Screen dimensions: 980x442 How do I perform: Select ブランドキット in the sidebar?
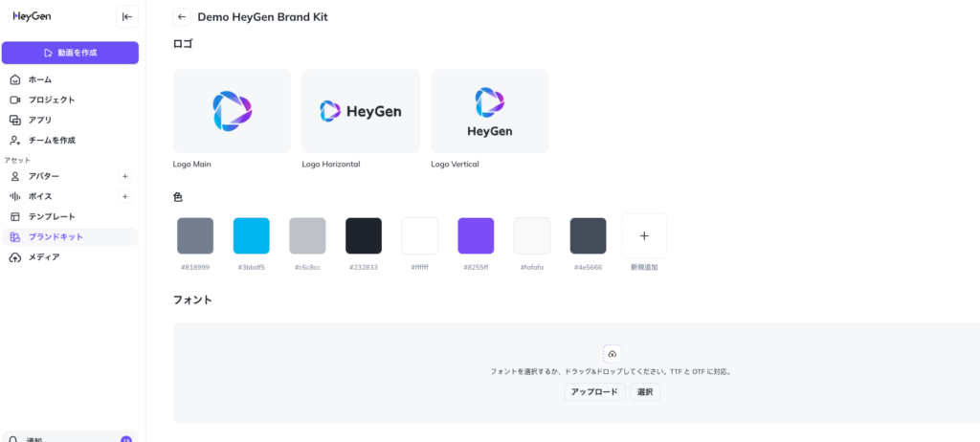pos(70,237)
